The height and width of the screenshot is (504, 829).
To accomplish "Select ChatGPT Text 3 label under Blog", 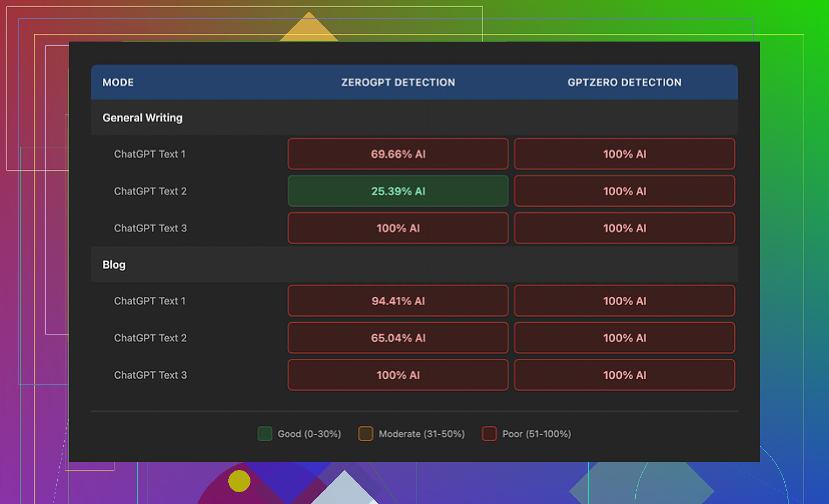I will 150,375.
